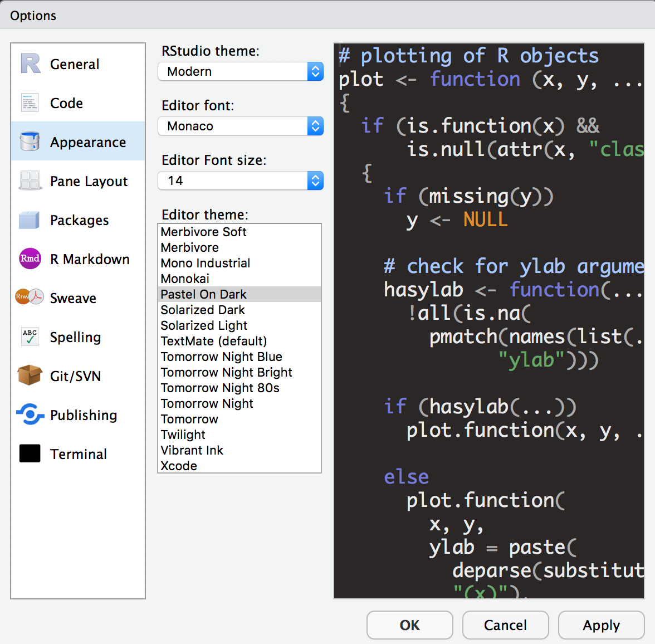The width and height of the screenshot is (655, 644).
Task: Choose Solarized Dark editor theme
Action: (203, 310)
